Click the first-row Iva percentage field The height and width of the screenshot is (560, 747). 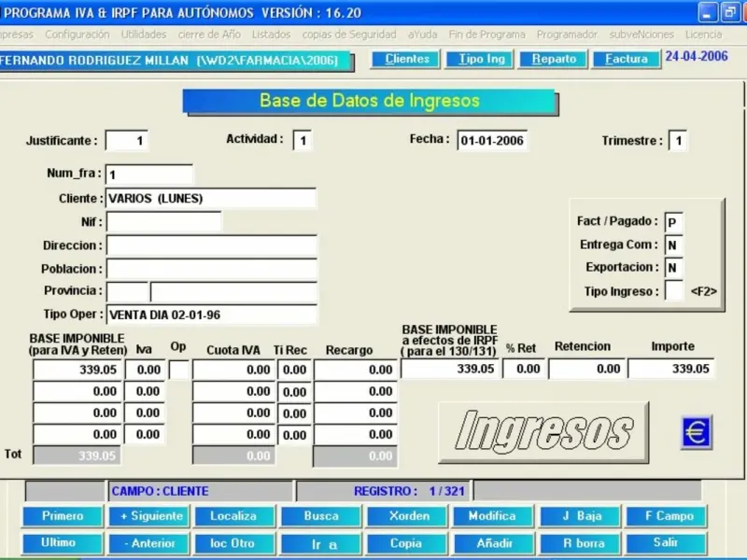coord(145,370)
